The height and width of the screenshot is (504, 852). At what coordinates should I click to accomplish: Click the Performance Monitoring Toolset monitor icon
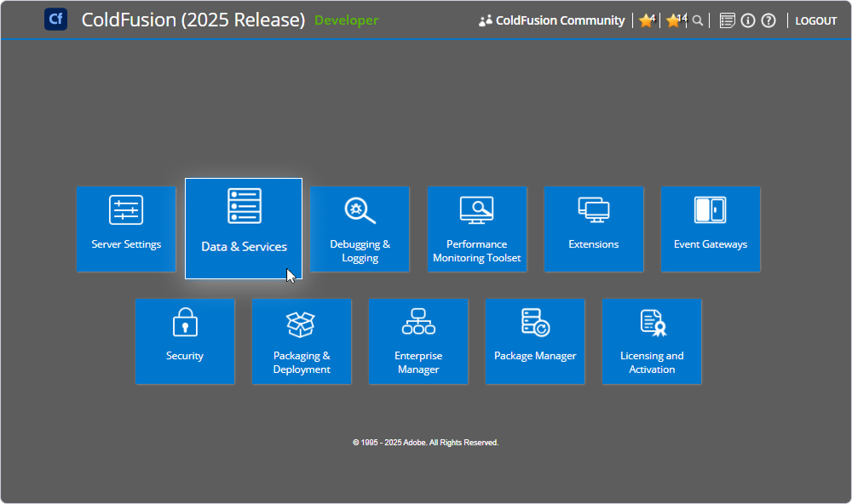pyautogui.click(x=476, y=209)
